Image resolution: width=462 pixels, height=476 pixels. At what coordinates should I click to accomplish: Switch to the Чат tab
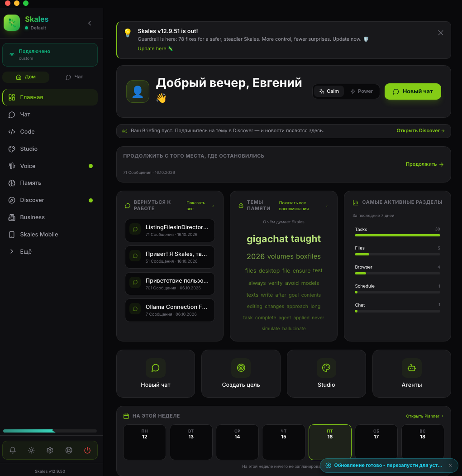click(x=74, y=77)
